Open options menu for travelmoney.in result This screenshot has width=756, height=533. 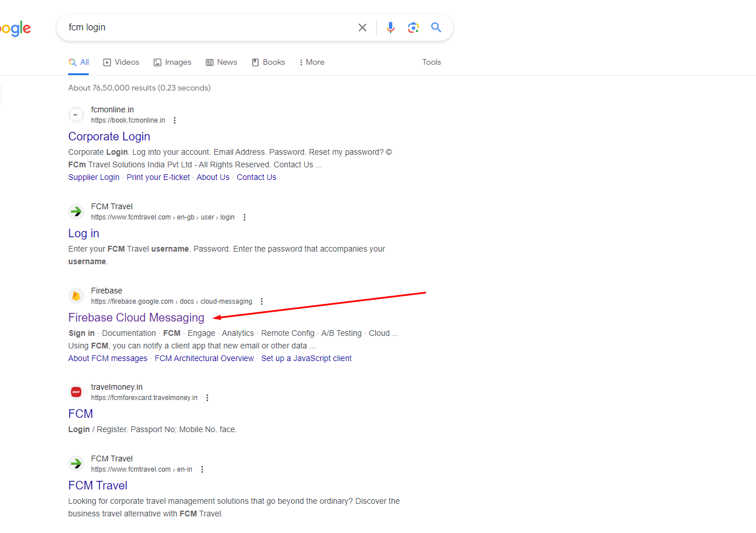(x=207, y=398)
